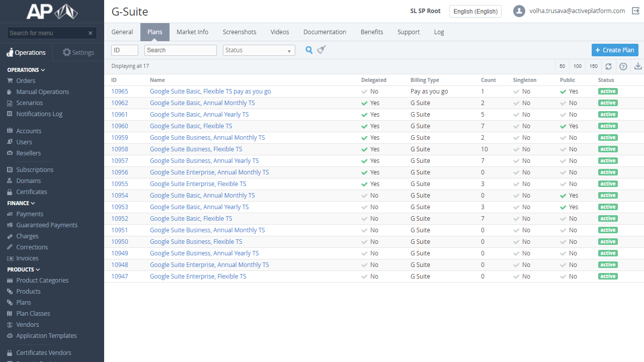
Task: Open plan ID 10965
Action: [x=120, y=92]
